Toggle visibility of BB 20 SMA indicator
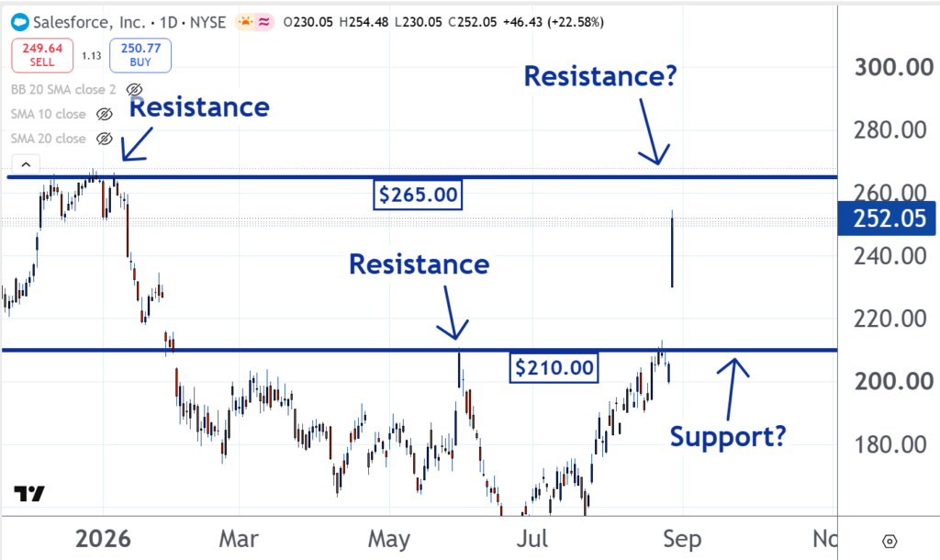This screenshot has height=560, width=940. pyautogui.click(x=134, y=89)
